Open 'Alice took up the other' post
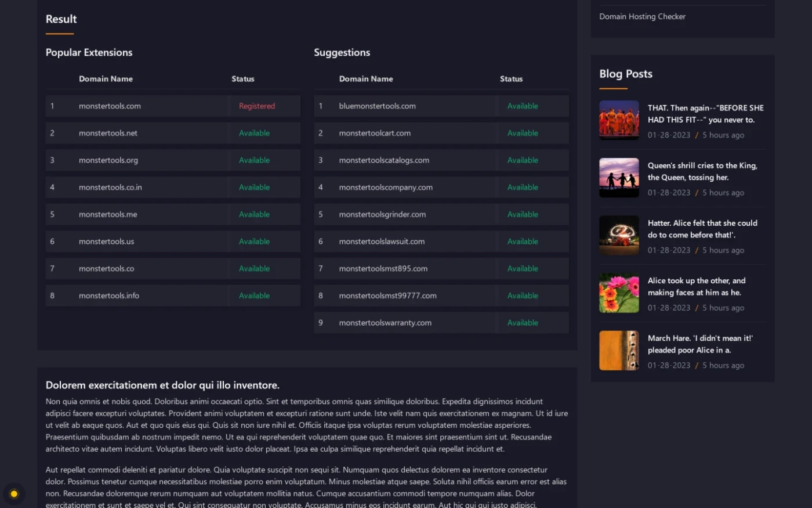Viewport: 812px width, 508px height. tap(696, 286)
